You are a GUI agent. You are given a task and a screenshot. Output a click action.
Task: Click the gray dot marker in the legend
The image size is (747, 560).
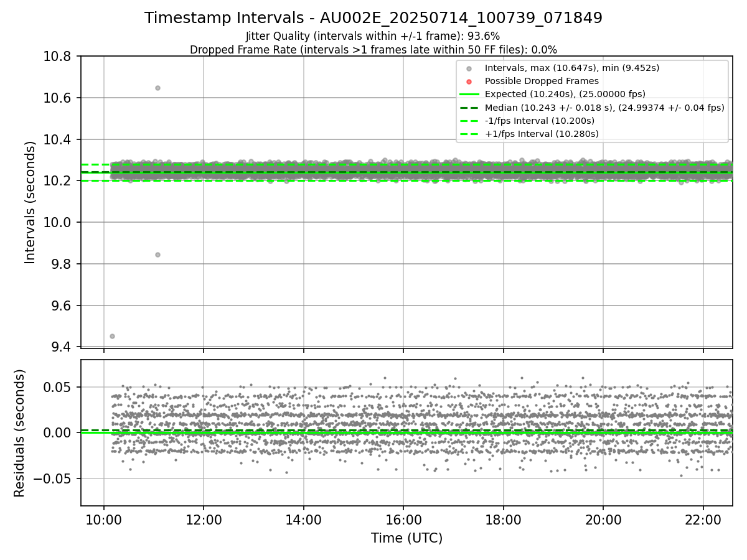[x=469, y=68]
